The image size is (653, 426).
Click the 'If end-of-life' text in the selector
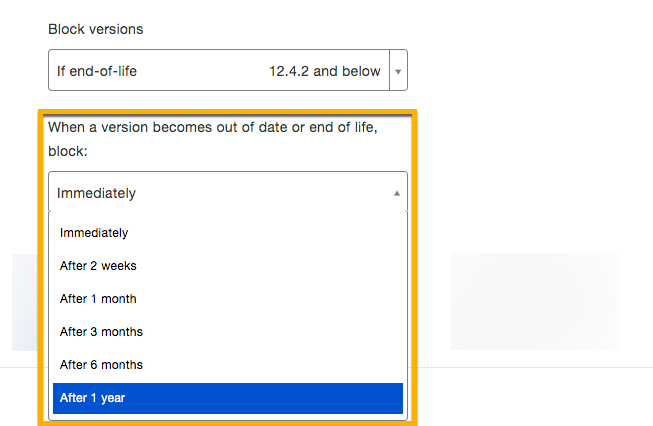coord(97,71)
